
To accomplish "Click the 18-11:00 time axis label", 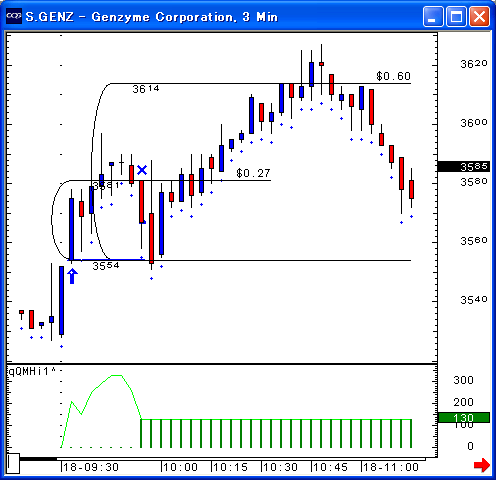I will click(391, 467).
